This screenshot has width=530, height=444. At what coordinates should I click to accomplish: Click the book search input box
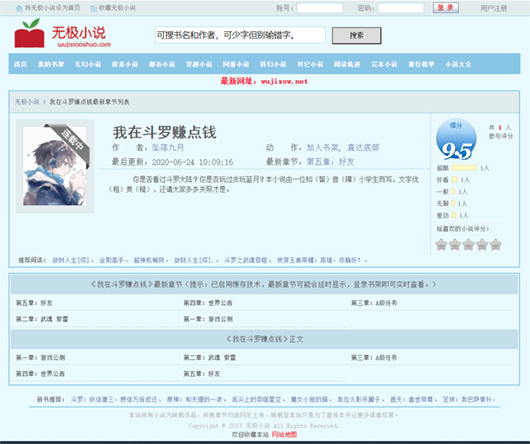pos(240,35)
